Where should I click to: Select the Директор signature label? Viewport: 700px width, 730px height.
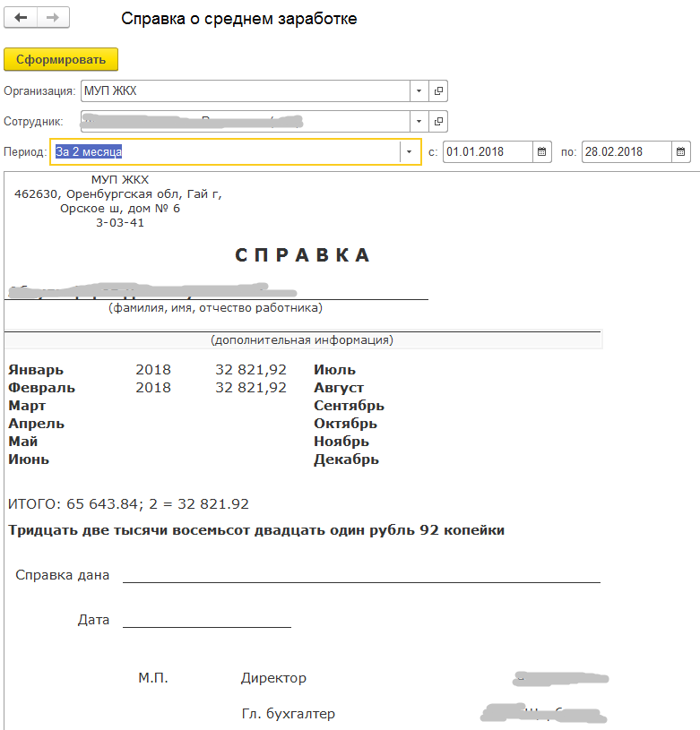point(273,678)
